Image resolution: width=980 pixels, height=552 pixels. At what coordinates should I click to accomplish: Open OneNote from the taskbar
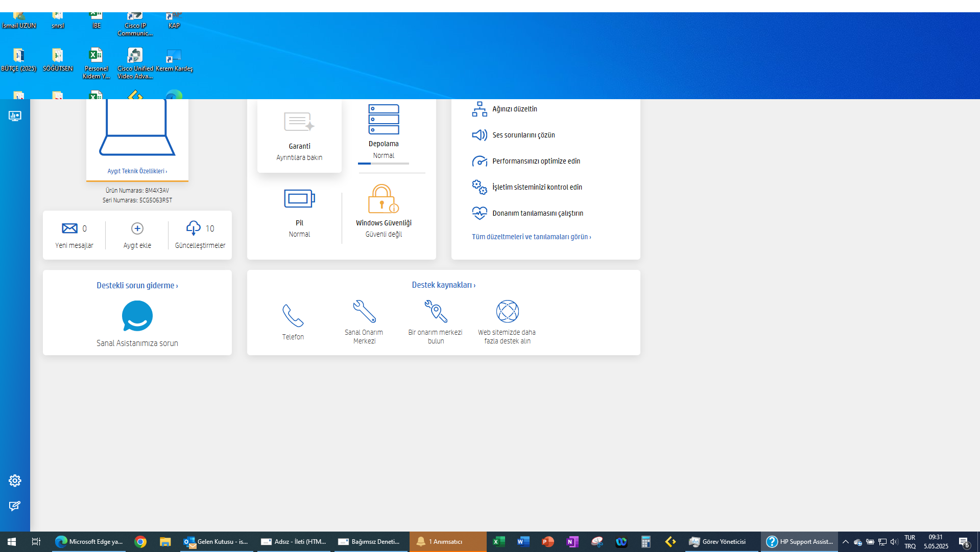572,542
